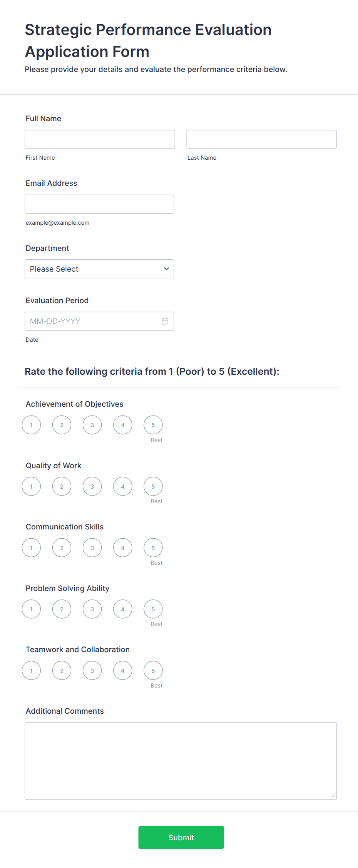This screenshot has height=868, width=358.
Task: Click the green Submit button
Action: tap(181, 837)
